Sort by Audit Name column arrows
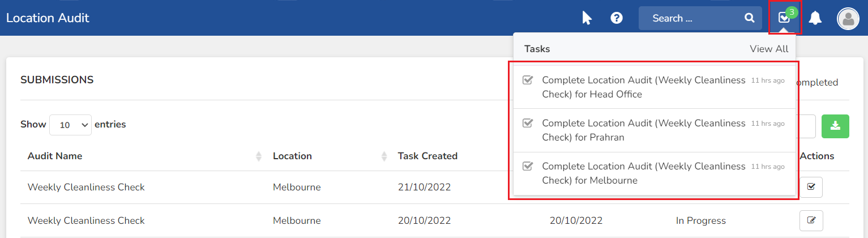Image resolution: width=868 pixels, height=238 pixels. [x=259, y=156]
